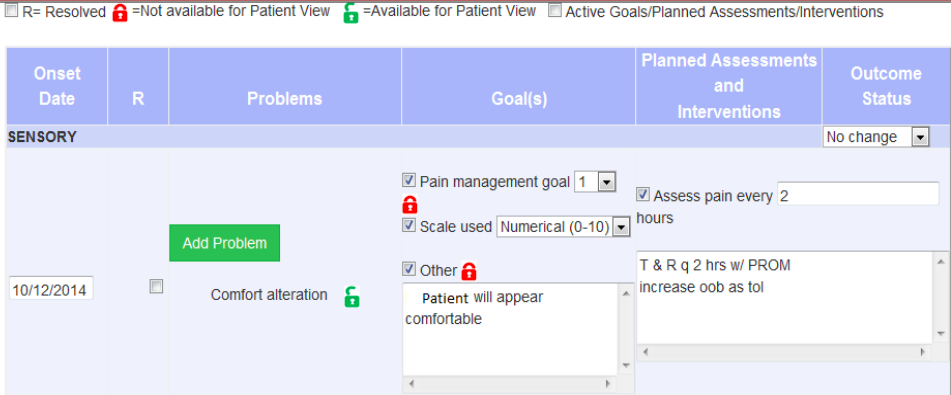The width and height of the screenshot is (951, 395).
Task: Uncheck the Scale used checkbox
Action: click(409, 226)
